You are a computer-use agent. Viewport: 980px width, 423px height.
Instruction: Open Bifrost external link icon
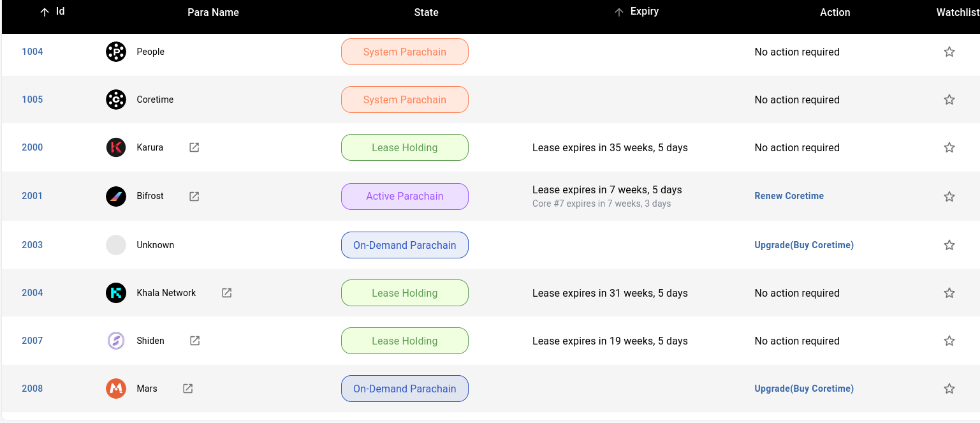(x=194, y=197)
